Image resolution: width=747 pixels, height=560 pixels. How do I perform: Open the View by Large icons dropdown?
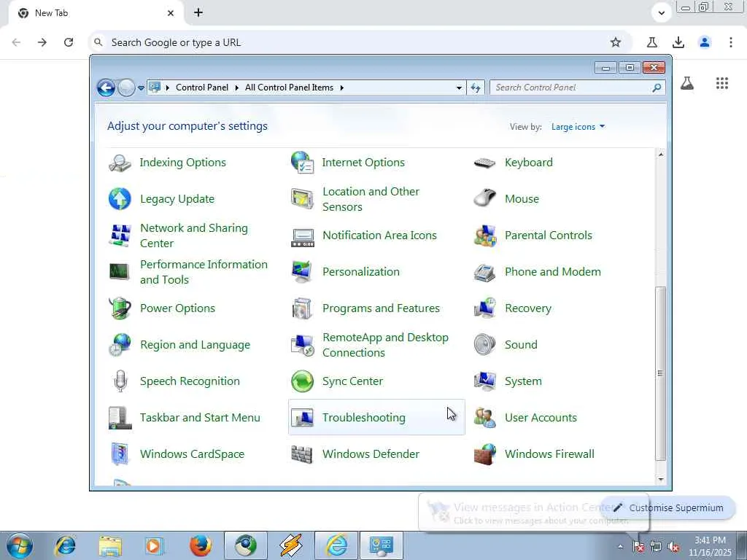click(x=578, y=127)
